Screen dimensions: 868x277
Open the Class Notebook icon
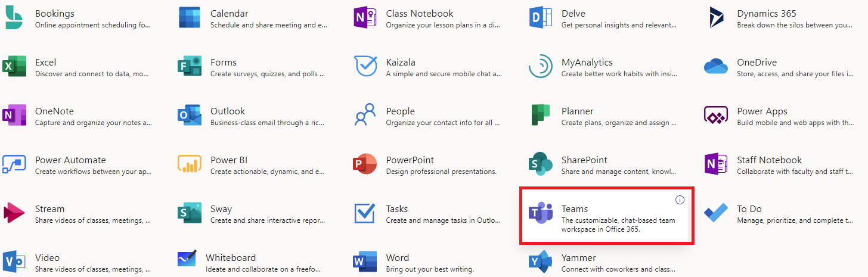pyautogui.click(x=365, y=18)
